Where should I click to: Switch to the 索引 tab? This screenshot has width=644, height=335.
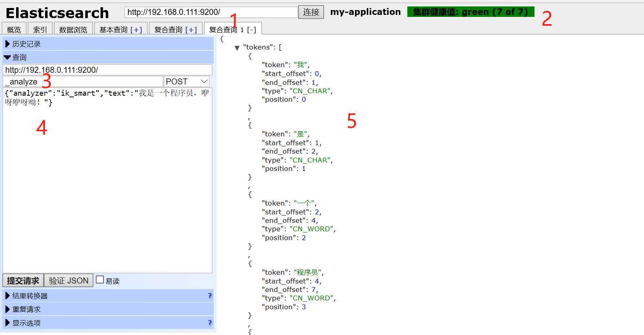click(x=40, y=29)
